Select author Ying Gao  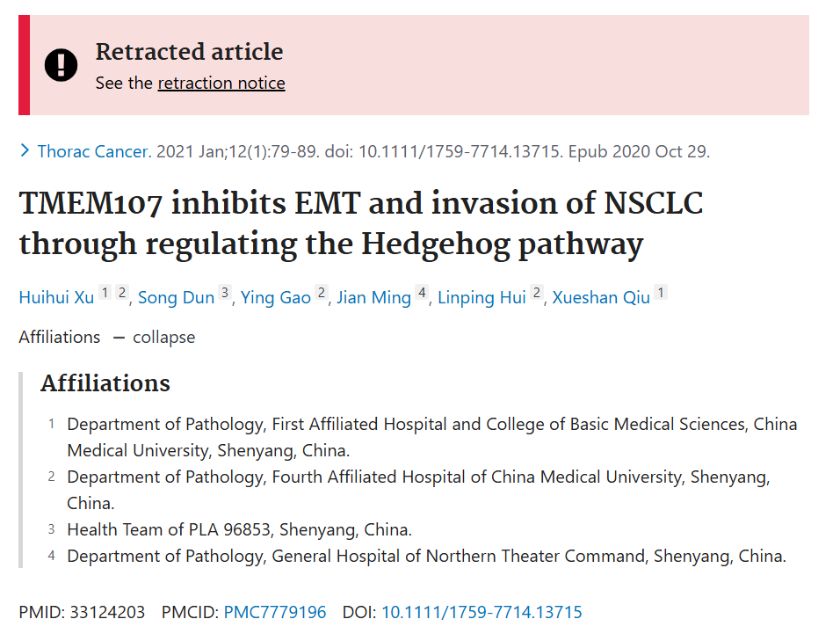pyautogui.click(x=275, y=297)
